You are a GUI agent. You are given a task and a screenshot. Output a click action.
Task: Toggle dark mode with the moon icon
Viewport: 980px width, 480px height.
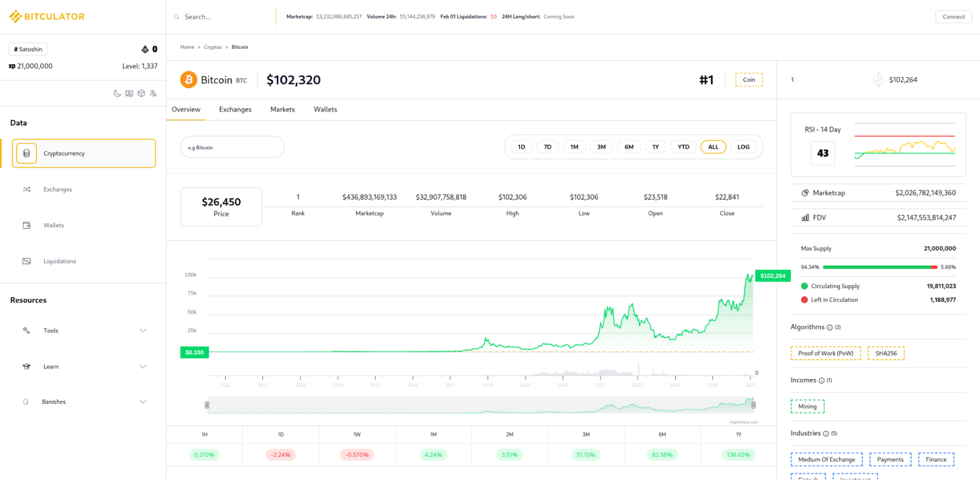pos(117,94)
